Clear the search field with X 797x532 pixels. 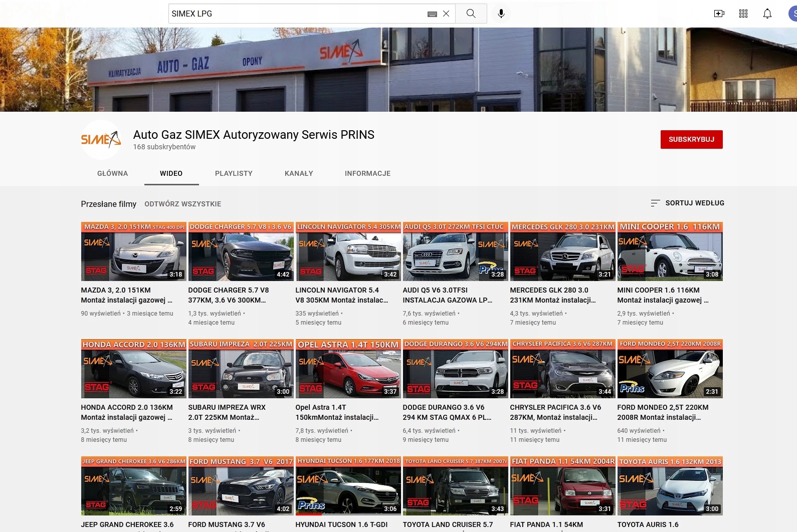446,14
